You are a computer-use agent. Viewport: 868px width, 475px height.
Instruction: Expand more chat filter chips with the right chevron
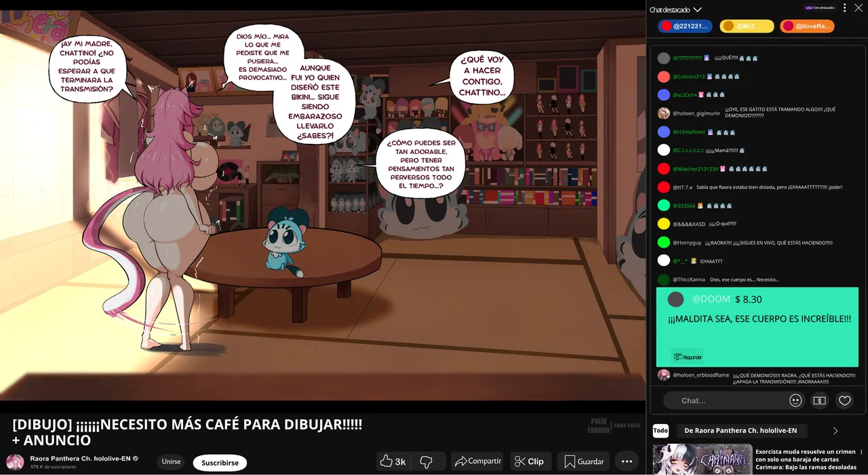click(835, 430)
